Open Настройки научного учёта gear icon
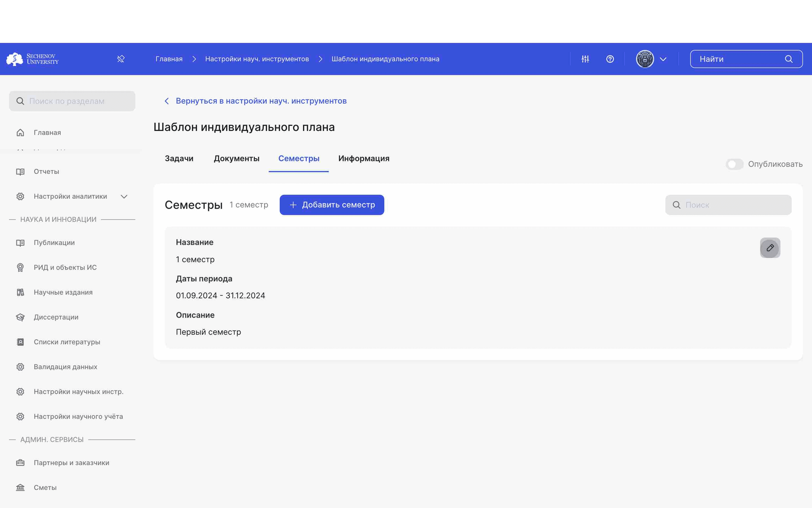Viewport: 812px width, 508px height. [20, 417]
